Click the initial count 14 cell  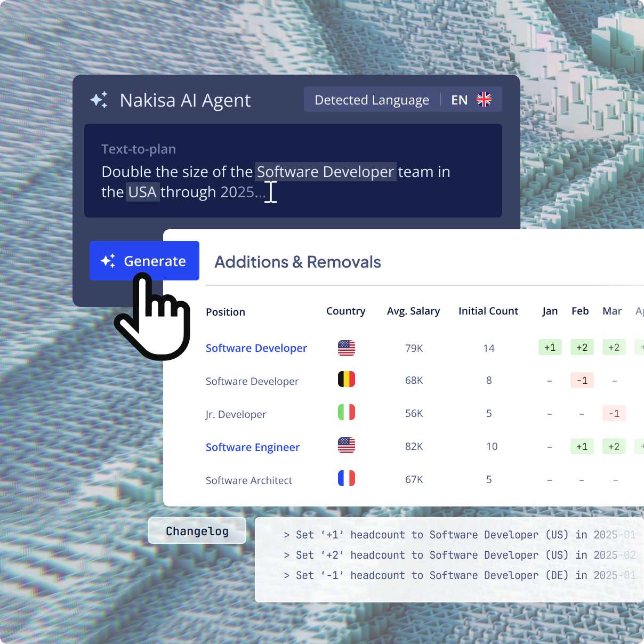pyautogui.click(x=489, y=348)
